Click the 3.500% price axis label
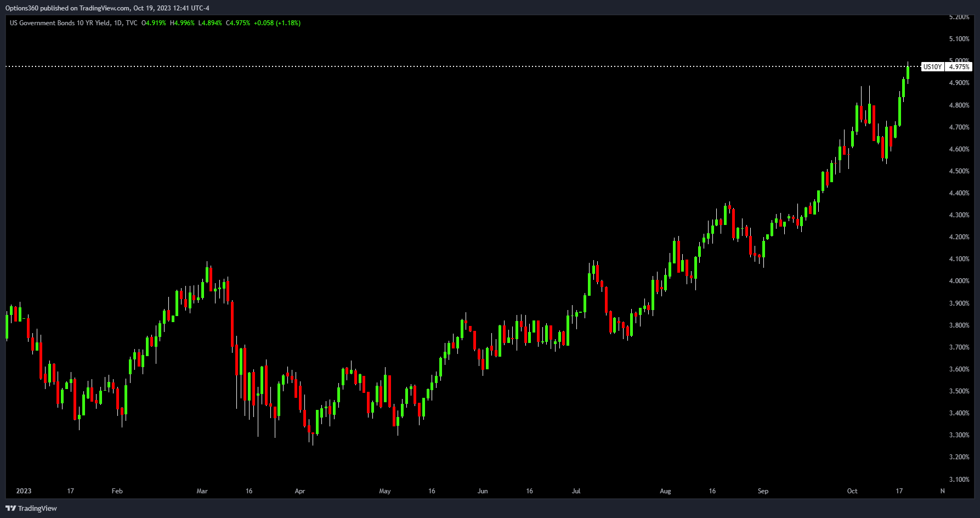The height and width of the screenshot is (518, 980). click(959, 391)
